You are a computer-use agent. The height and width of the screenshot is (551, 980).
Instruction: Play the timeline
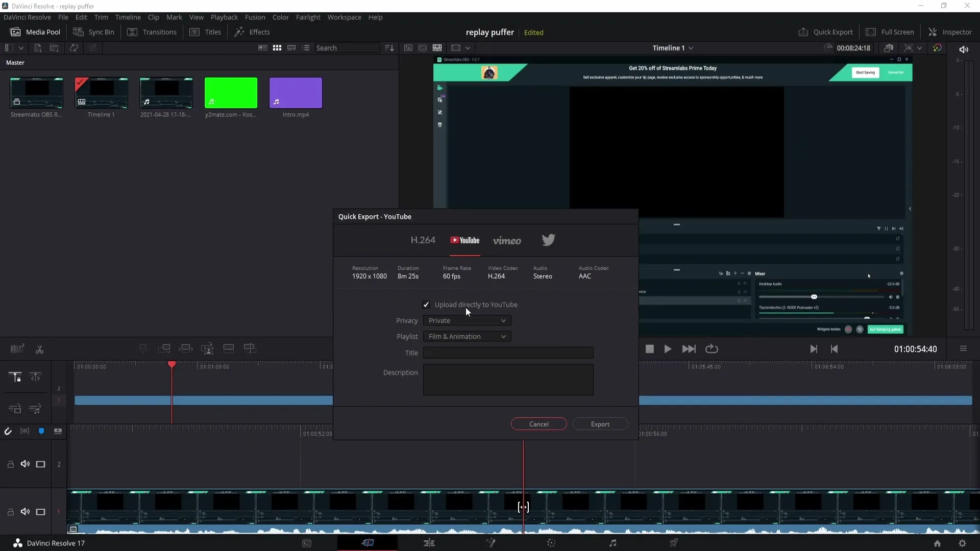click(668, 349)
